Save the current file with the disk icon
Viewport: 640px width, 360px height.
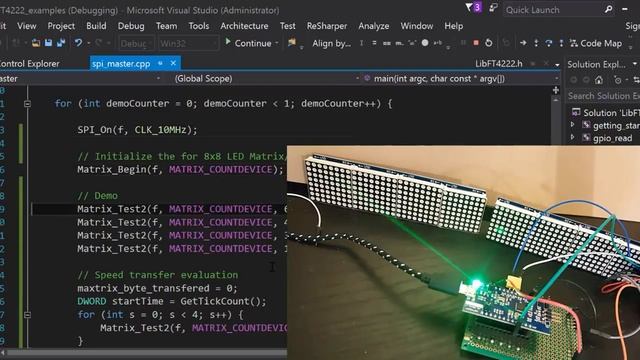click(x=48, y=43)
